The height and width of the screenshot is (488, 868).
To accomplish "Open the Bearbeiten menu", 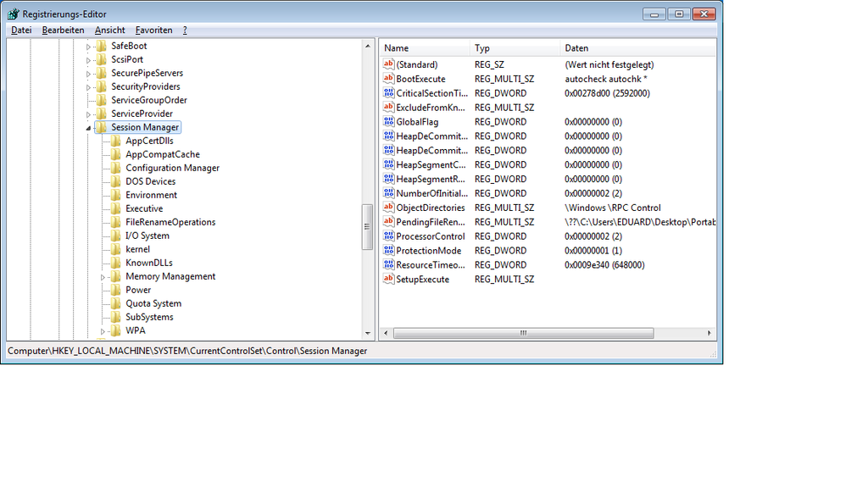I will (63, 30).
